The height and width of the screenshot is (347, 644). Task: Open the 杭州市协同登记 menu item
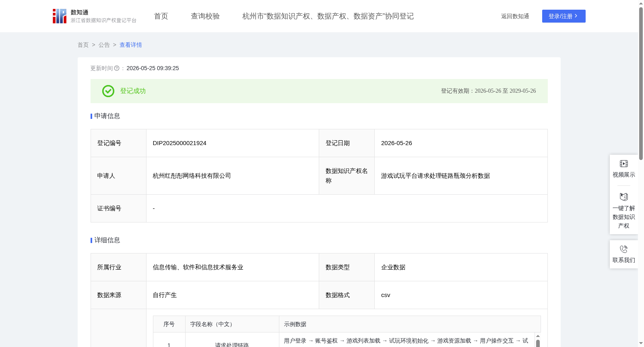coord(328,16)
